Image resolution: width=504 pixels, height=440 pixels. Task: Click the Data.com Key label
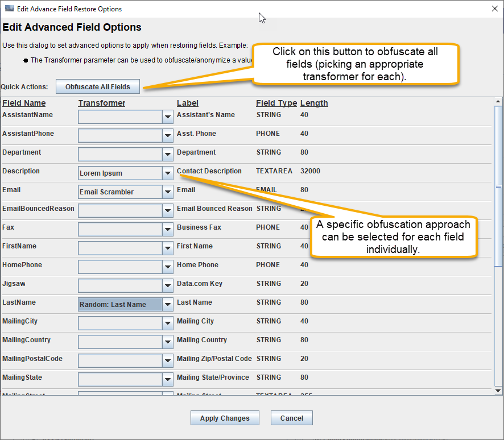pos(200,284)
